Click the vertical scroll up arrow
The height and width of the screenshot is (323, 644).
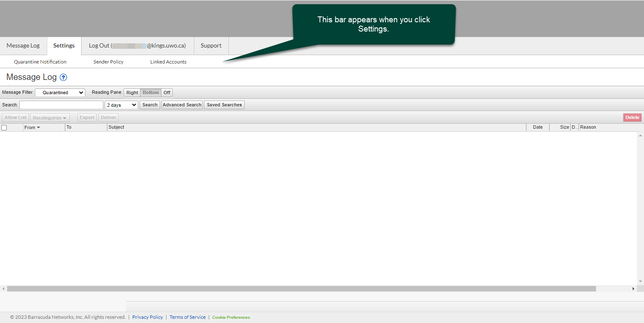point(640,135)
